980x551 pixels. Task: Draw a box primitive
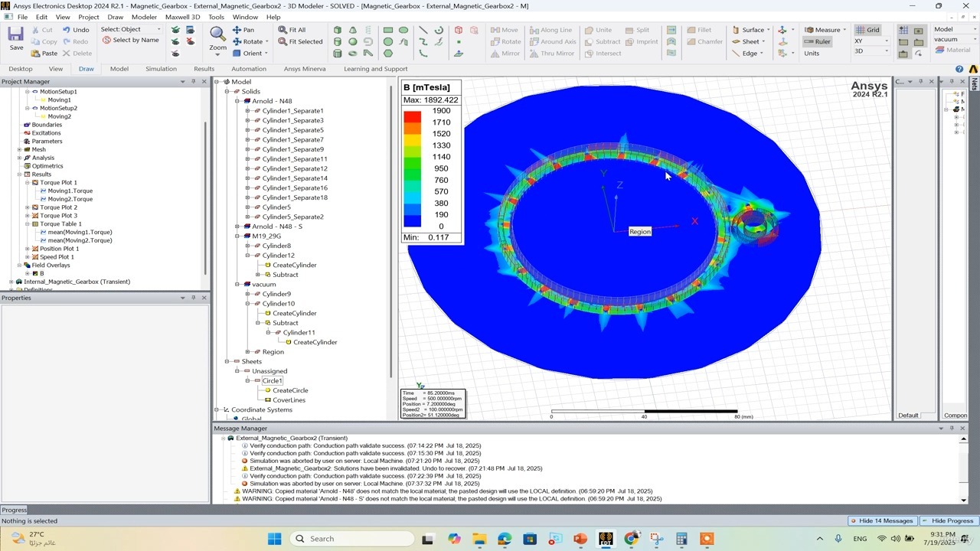[338, 30]
